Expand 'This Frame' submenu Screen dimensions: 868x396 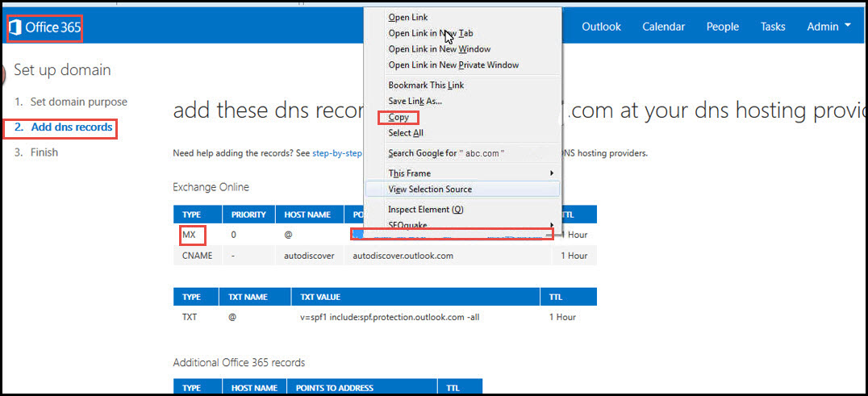(462, 173)
